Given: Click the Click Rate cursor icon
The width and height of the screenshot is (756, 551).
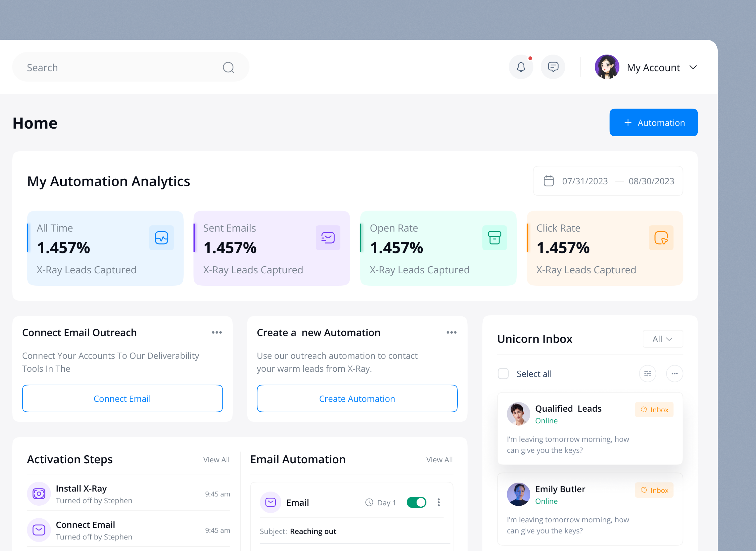Looking at the screenshot, I should click(661, 237).
